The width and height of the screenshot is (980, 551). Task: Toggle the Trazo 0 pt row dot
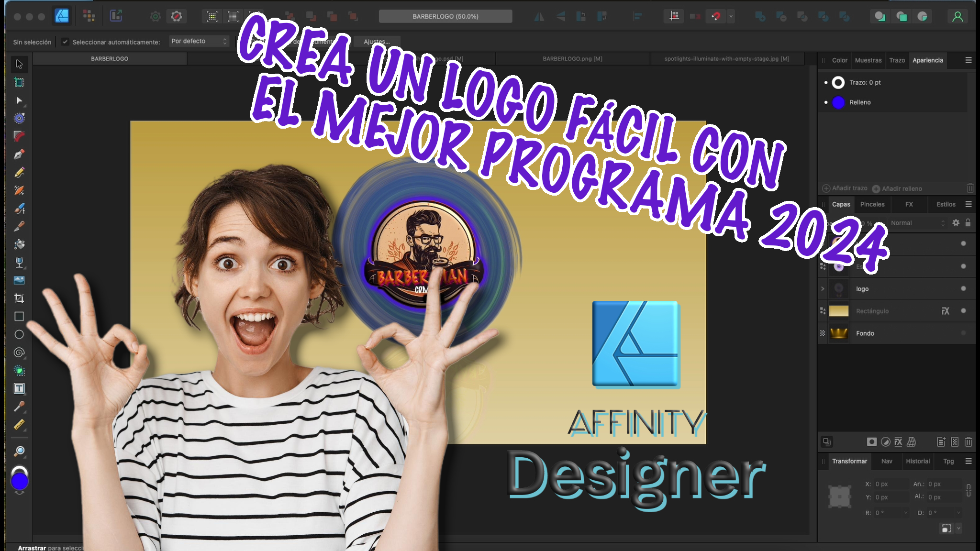click(826, 82)
